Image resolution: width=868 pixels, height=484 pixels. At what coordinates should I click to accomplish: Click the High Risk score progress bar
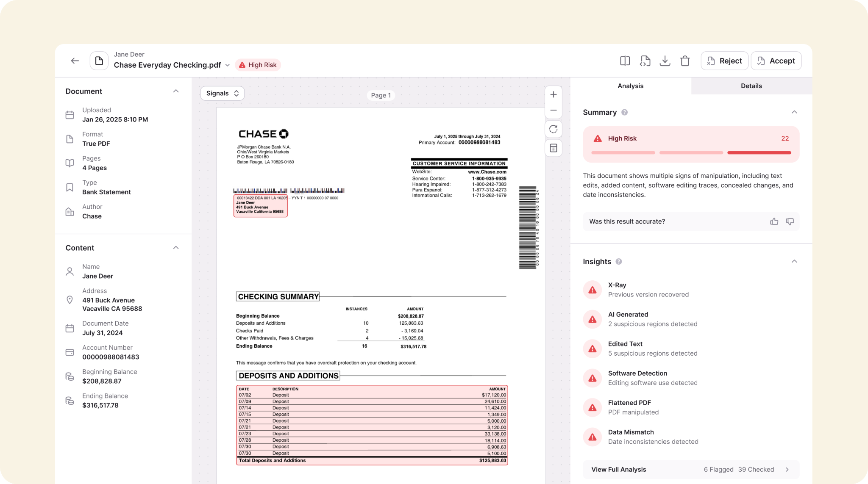tap(691, 152)
